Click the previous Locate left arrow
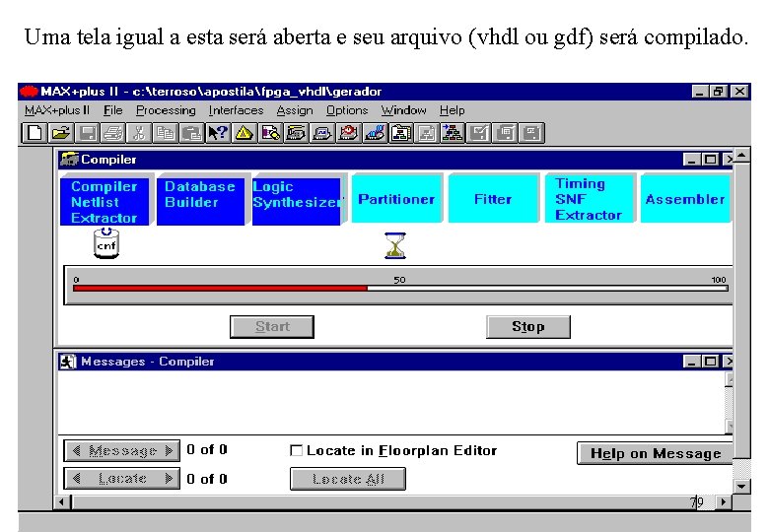The height and width of the screenshot is (532, 769). pos(77,479)
